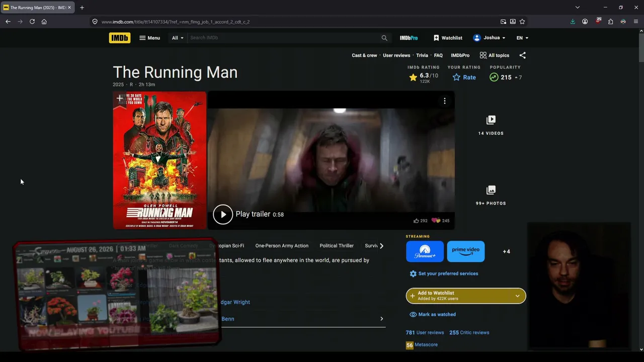Open the 56 Metascore
The height and width of the screenshot is (362, 644).
pos(422,345)
